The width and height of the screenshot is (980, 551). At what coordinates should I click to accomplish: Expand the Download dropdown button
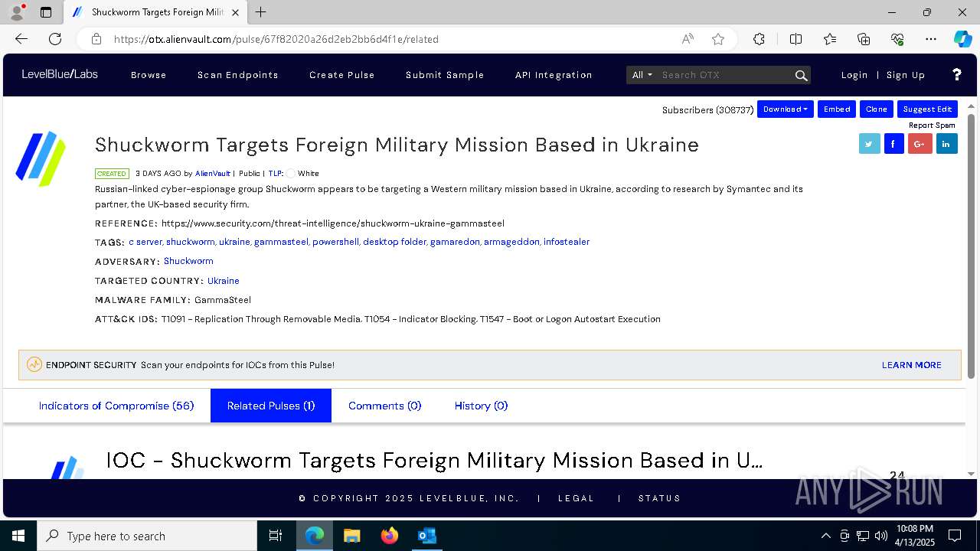785,109
